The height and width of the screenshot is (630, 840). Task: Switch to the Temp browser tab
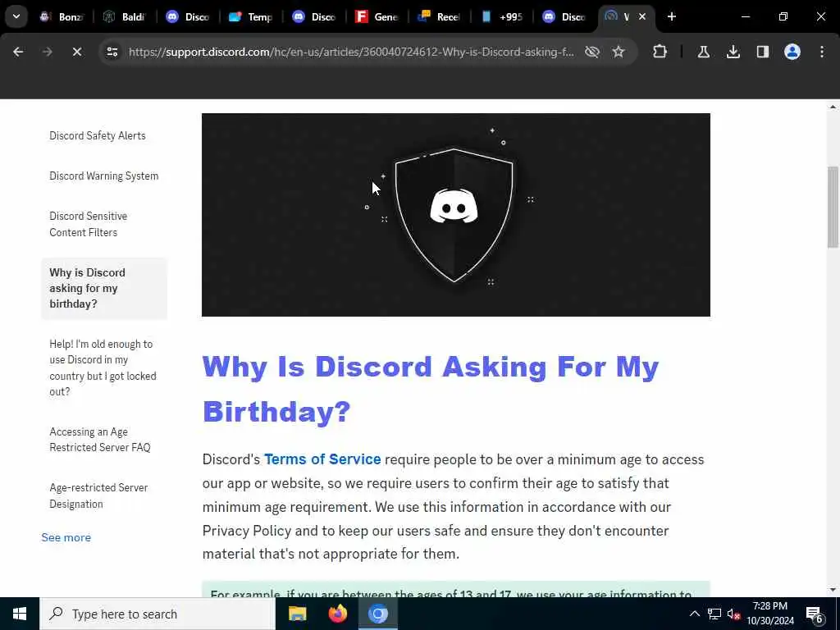click(x=252, y=16)
